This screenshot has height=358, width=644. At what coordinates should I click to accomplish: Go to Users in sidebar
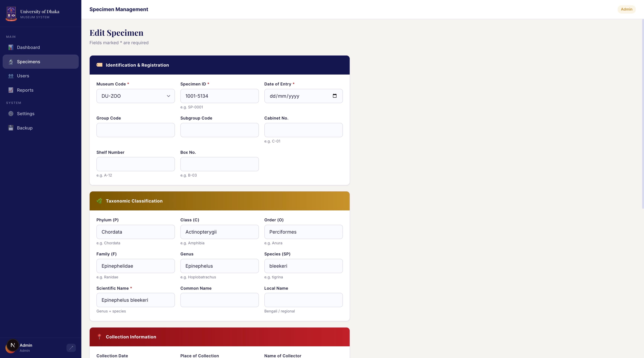[40, 76]
